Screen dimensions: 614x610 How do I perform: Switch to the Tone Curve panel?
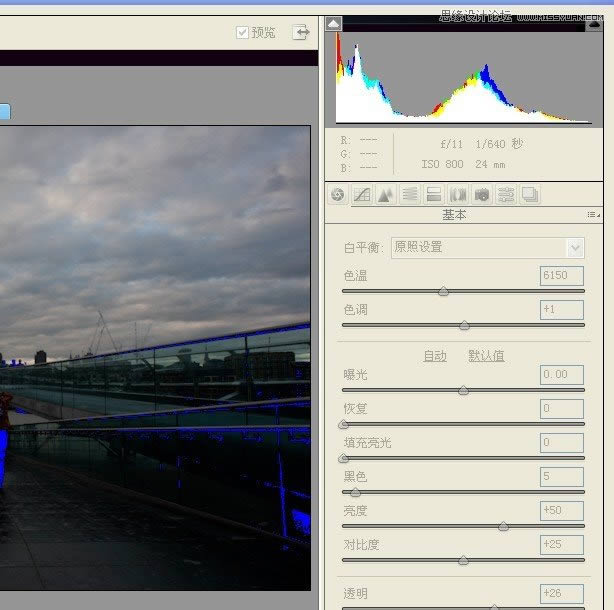tap(362, 195)
